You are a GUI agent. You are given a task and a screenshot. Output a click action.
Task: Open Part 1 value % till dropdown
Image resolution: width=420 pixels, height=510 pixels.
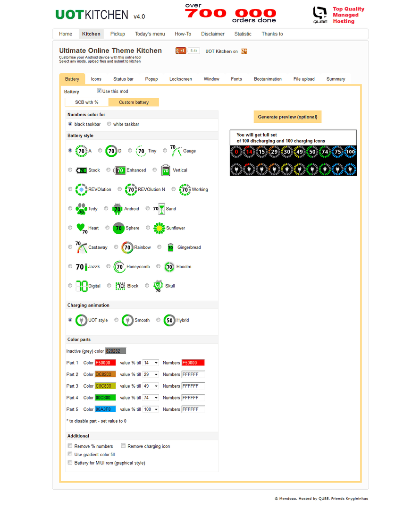151,363
